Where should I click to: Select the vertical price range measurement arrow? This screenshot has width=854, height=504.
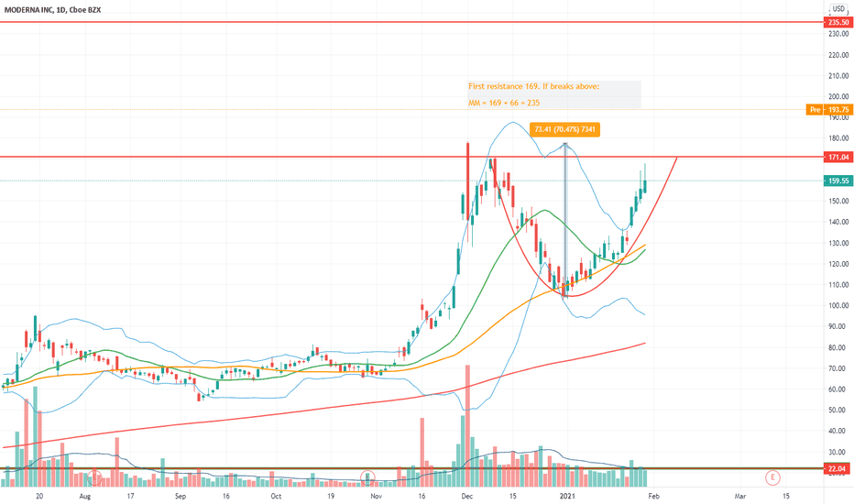coord(565,220)
